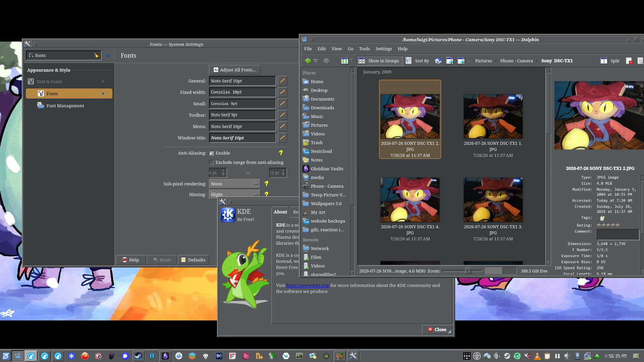Edit the Menu font with its pencil button
This screenshot has width=644, height=362.
282,126
